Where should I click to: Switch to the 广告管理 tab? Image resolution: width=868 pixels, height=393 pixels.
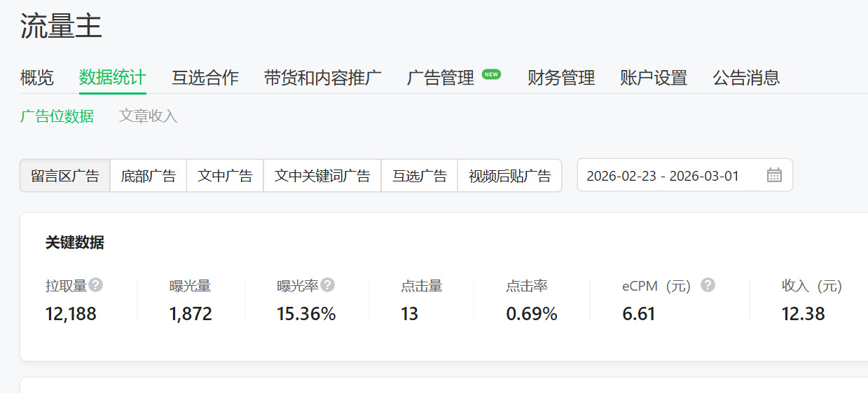(441, 78)
